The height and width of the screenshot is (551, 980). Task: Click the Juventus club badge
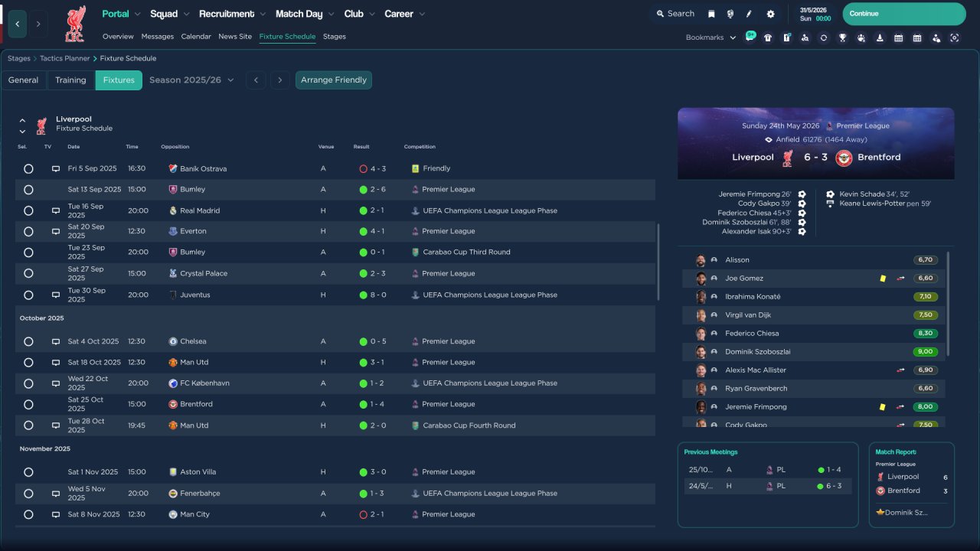click(173, 295)
